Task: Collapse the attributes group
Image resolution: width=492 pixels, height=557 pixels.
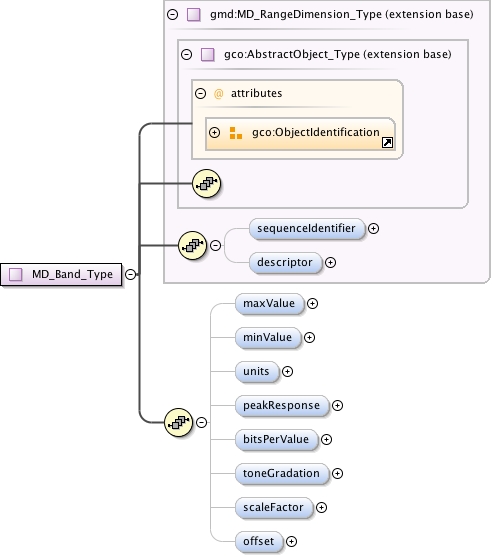Action: point(200,93)
